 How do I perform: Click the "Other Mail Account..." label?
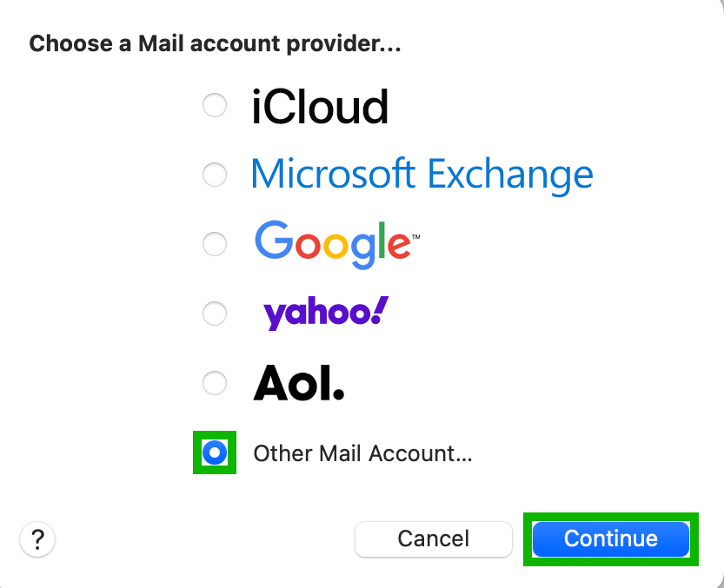pyautogui.click(x=362, y=453)
